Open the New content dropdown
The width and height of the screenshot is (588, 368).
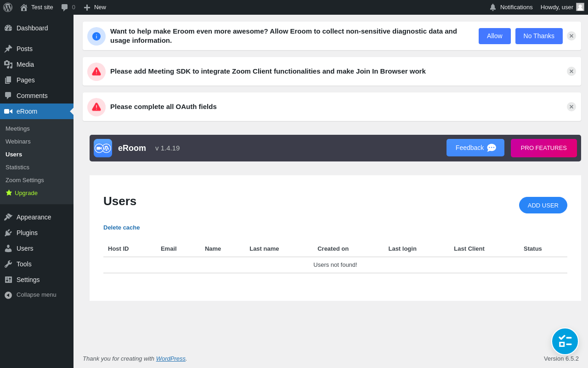click(x=95, y=7)
